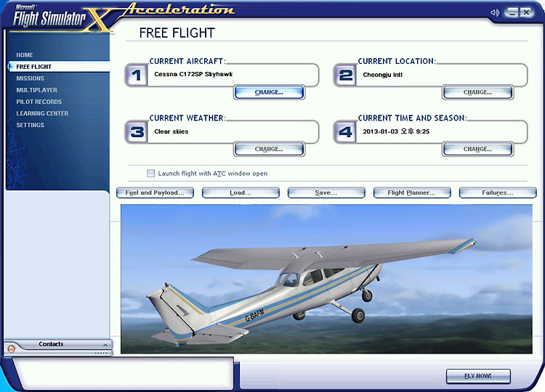
Task: Click the Clear skies weather text
Action: [171, 131]
